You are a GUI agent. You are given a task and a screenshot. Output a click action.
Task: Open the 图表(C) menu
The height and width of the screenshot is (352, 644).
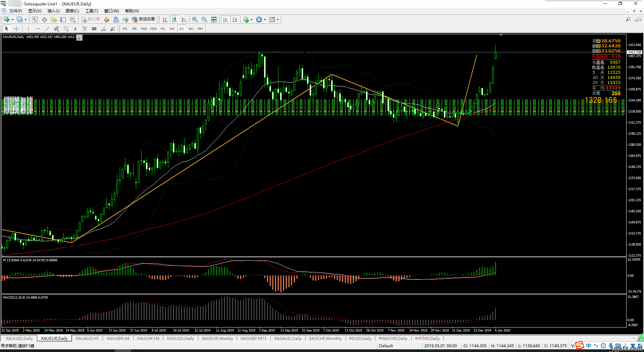coord(72,11)
